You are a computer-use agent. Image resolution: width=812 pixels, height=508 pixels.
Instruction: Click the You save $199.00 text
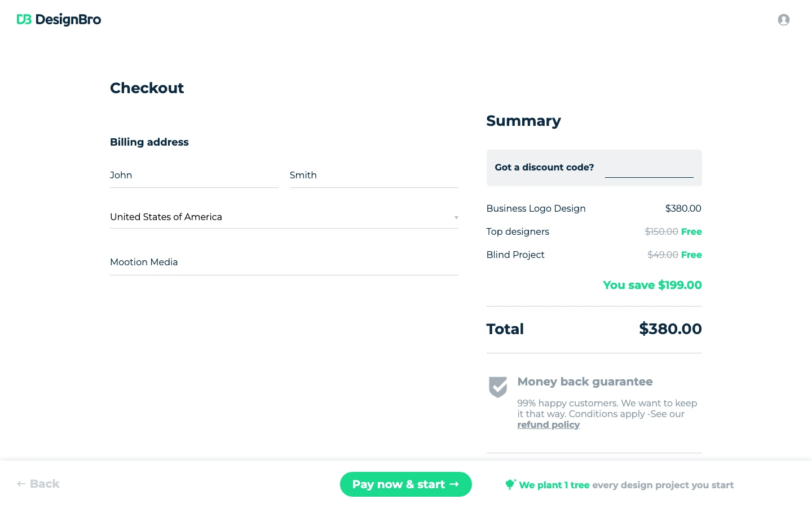tap(652, 286)
